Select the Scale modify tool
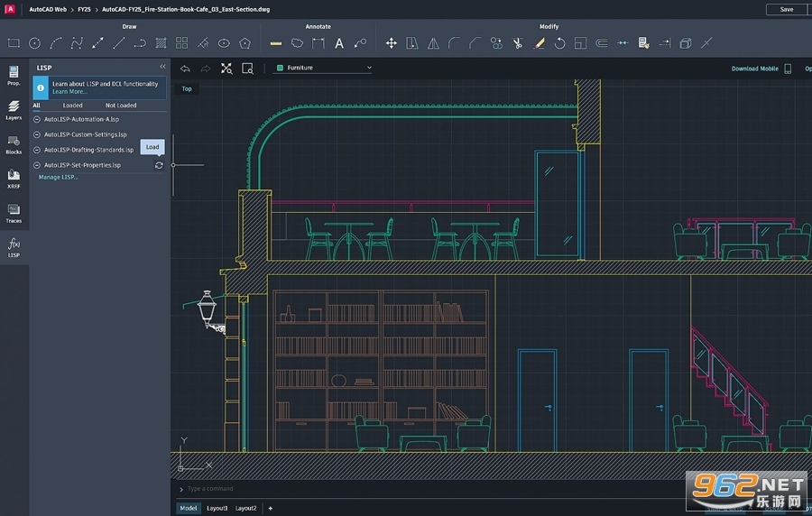This screenshot has width=812, height=516. (x=580, y=43)
